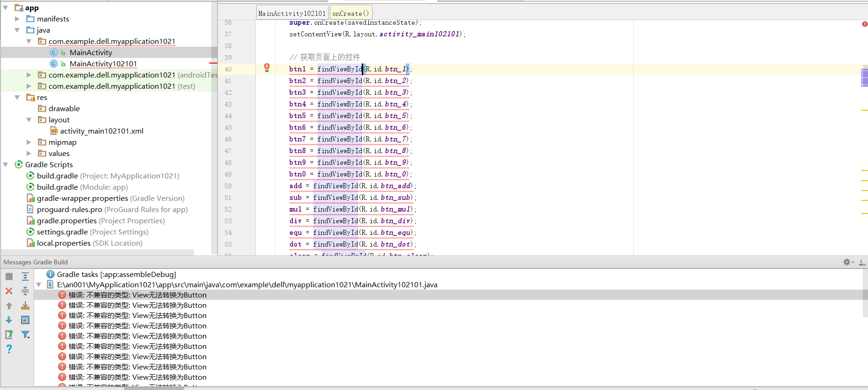This screenshot has width=868, height=390.
Task: Select the Gradle tasks [:app:assembleDebug] row
Action: (x=116, y=274)
